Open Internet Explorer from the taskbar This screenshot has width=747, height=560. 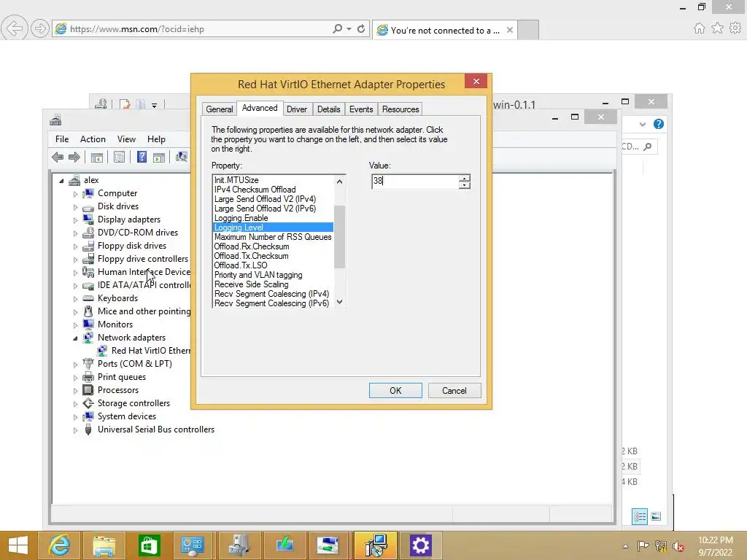coord(60,545)
